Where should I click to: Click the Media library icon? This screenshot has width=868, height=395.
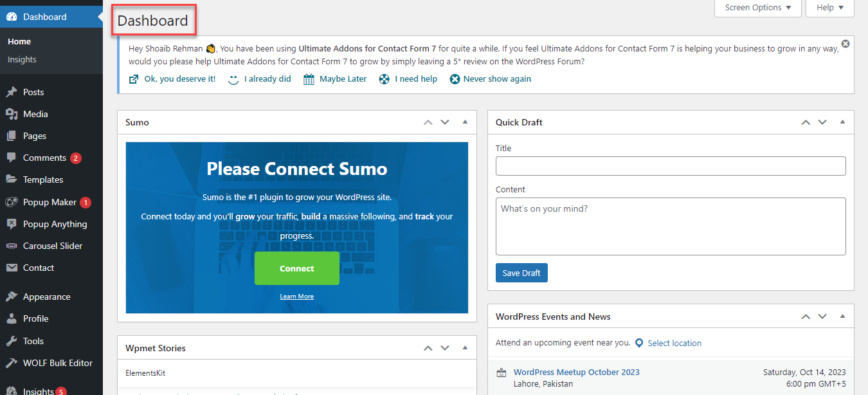(12, 114)
